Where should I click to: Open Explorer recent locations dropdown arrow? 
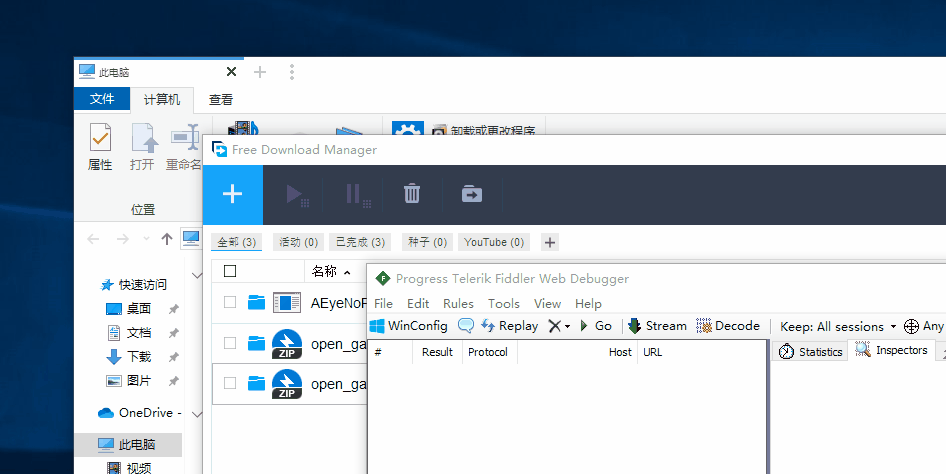(x=146, y=239)
